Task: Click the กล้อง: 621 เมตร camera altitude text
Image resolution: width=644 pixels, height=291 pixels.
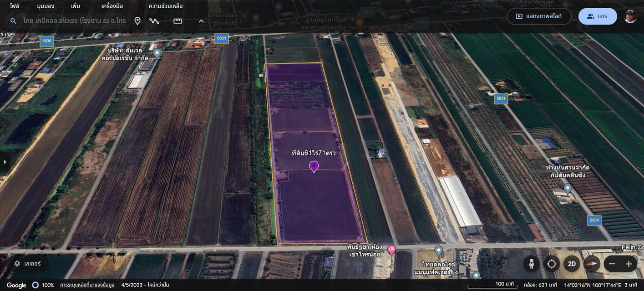Action: point(541,285)
